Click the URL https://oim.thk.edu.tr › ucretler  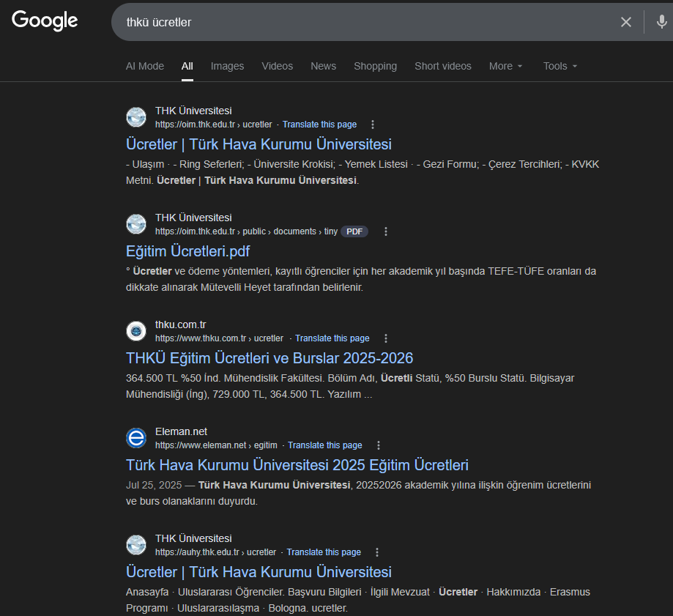214,125
